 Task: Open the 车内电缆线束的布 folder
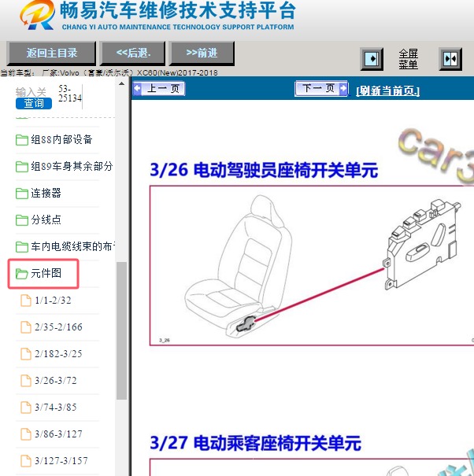[72, 246]
